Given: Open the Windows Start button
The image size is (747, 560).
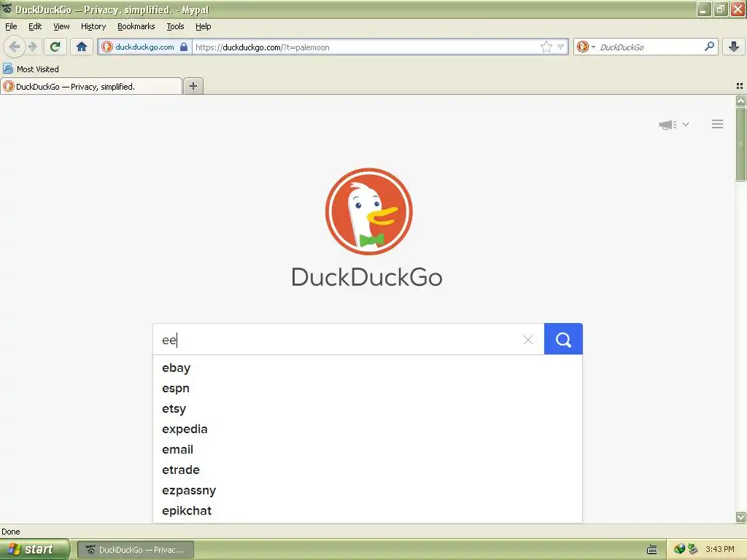Looking at the screenshot, I should 34,550.
